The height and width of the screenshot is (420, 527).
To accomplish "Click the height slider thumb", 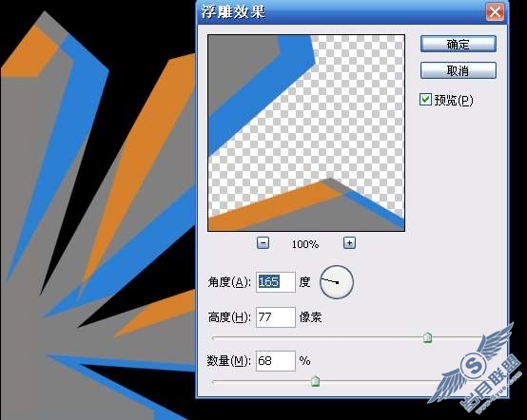I will (x=427, y=337).
